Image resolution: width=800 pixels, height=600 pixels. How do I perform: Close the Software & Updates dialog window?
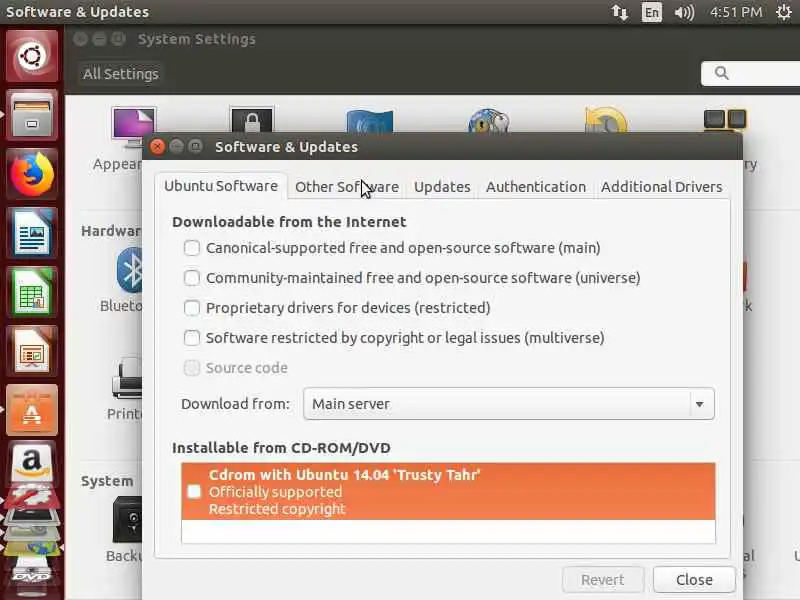click(157, 147)
